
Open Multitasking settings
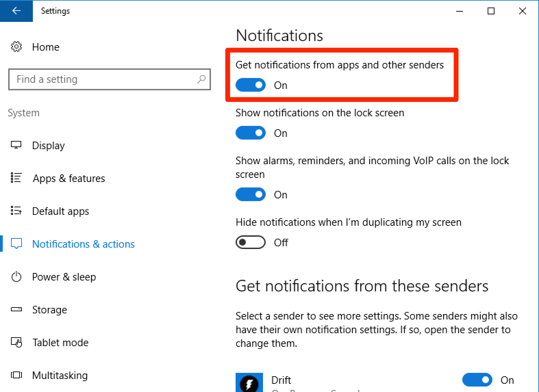point(60,375)
